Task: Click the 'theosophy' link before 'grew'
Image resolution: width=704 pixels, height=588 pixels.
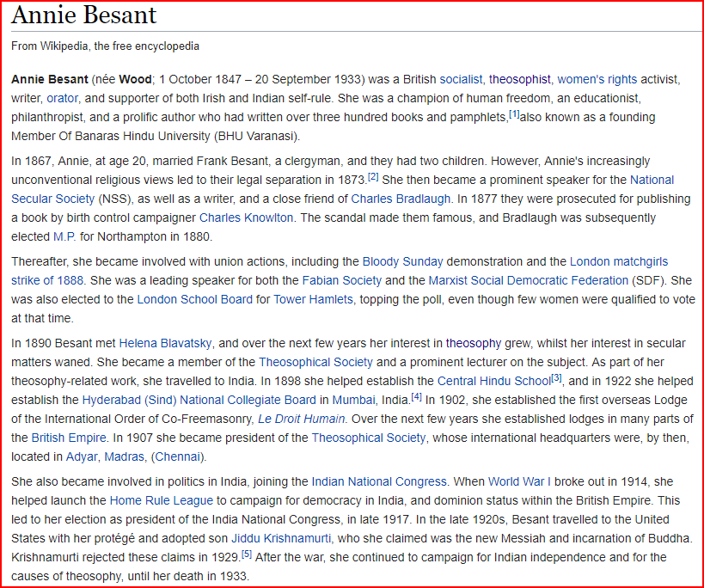Action: [474, 343]
